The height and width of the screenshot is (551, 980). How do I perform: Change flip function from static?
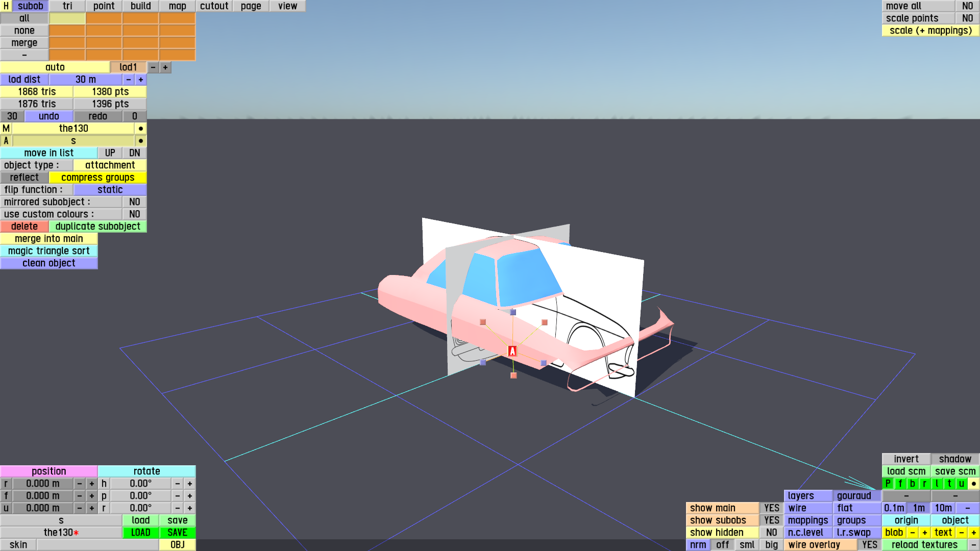point(110,190)
